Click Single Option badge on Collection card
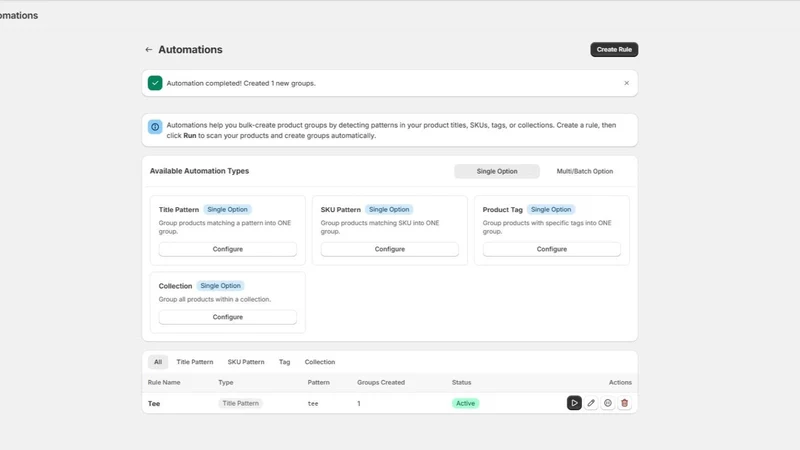The height and width of the screenshot is (450, 800). [x=220, y=286]
